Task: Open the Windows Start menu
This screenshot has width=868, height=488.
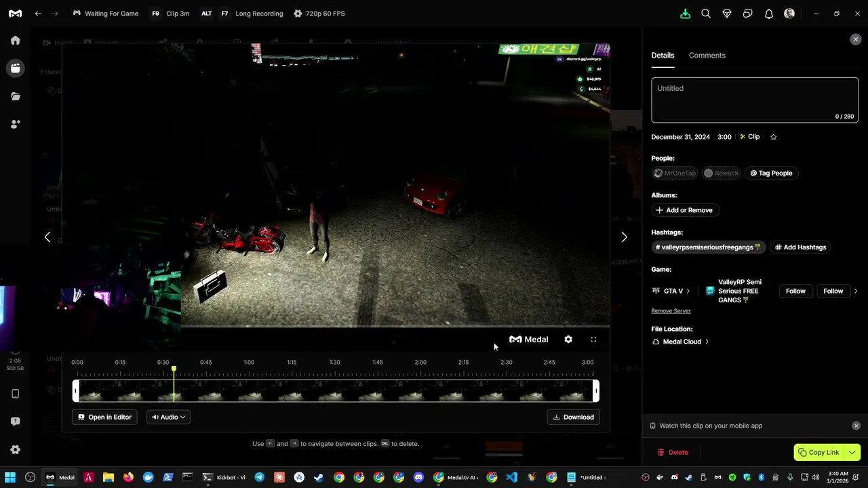Action: click(10, 477)
